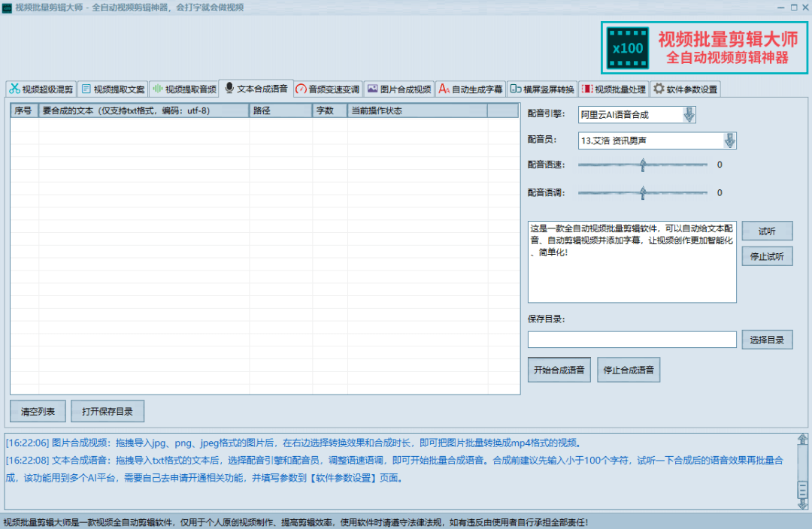Image resolution: width=812 pixels, height=529 pixels.
Task: Click the Aa icon on 自动生成字幕 tab
Action: point(443,89)
